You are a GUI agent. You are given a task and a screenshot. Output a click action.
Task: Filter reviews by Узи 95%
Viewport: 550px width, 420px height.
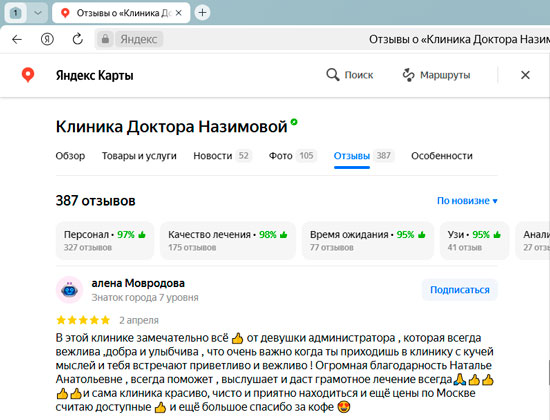coord(474,241)
